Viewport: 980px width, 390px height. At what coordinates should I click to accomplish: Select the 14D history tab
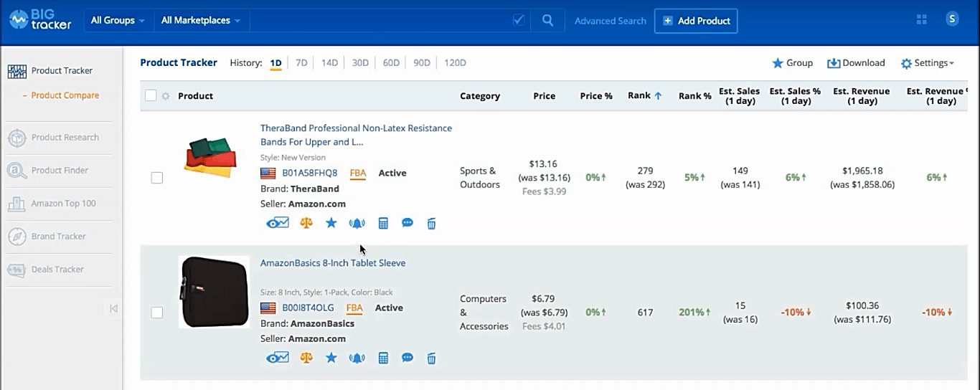pos(329,63)
